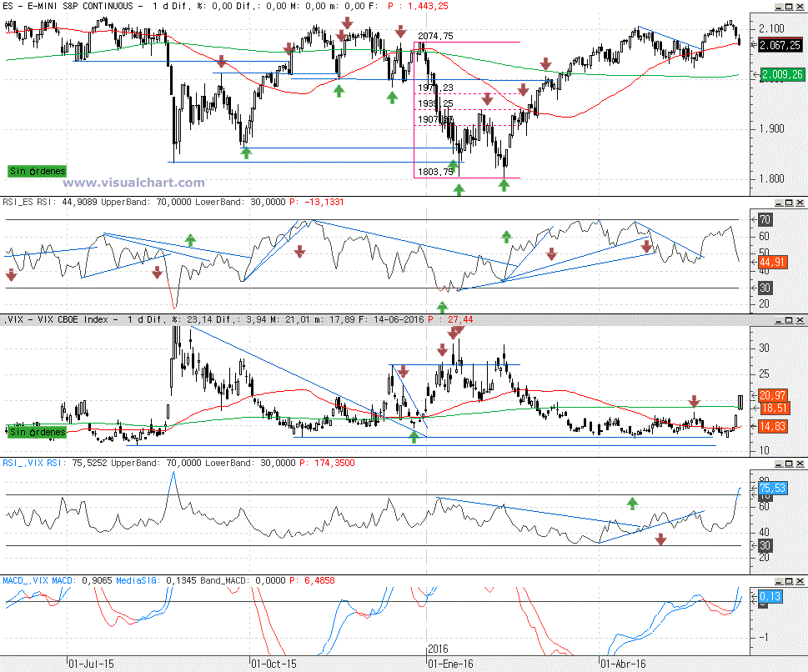808x672 pixels.
Task: Click the 01-Ene-16 date axis label
Action: [450, 664]
